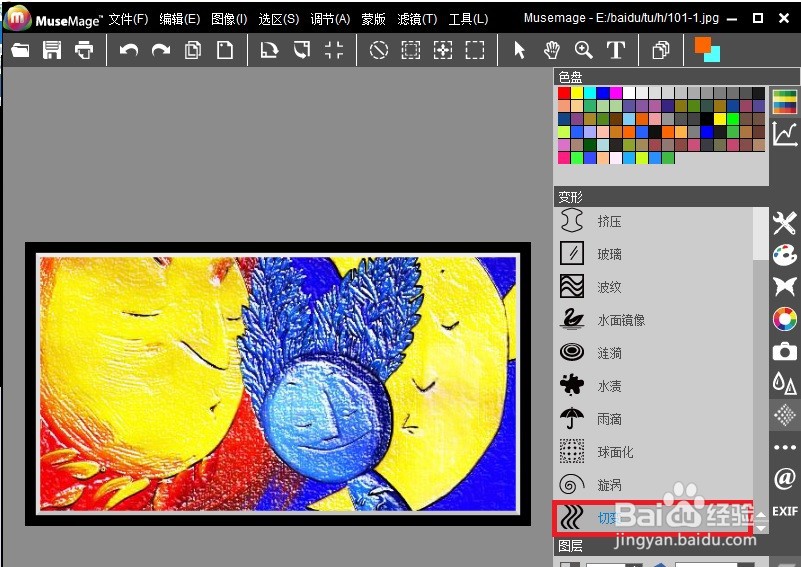Open the 图像(I) menu
This screenshot has height=567, width=801.
(x=229, y=19)
